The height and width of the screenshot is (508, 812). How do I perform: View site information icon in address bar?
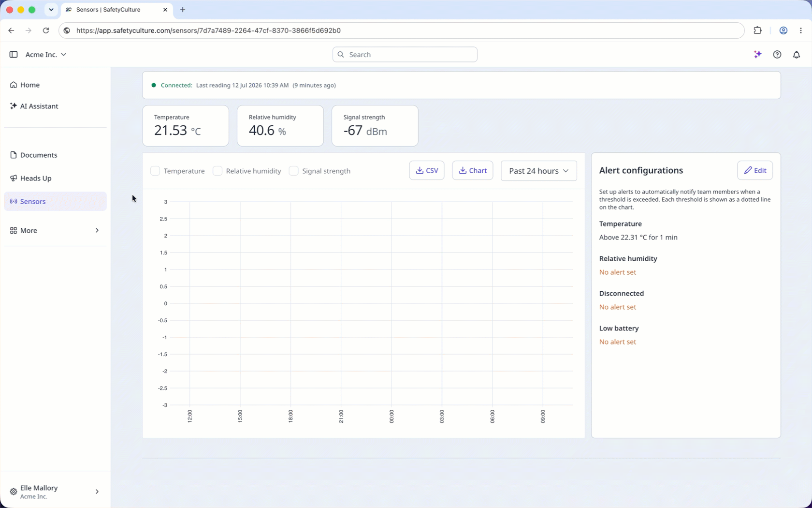[x=67, y=30]
